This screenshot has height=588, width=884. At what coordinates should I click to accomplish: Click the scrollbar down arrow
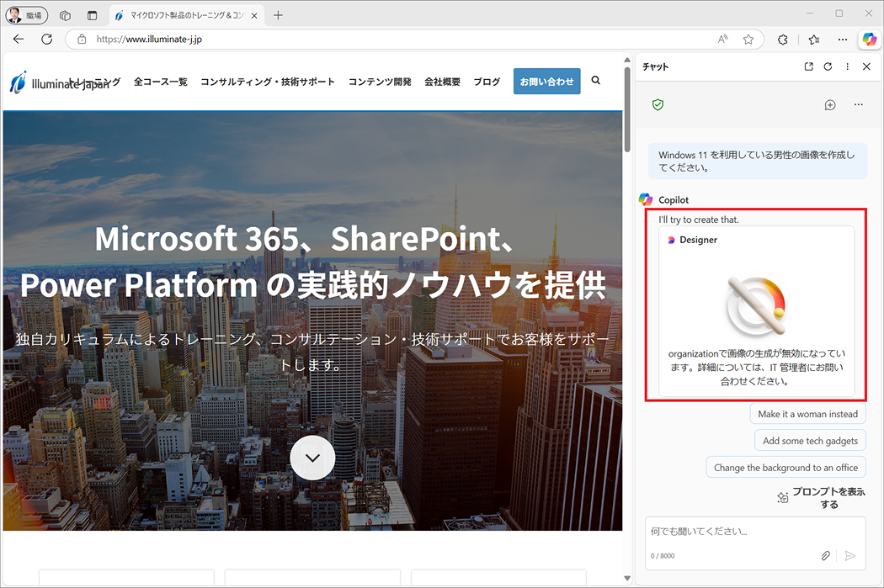(x=627, y=578)
